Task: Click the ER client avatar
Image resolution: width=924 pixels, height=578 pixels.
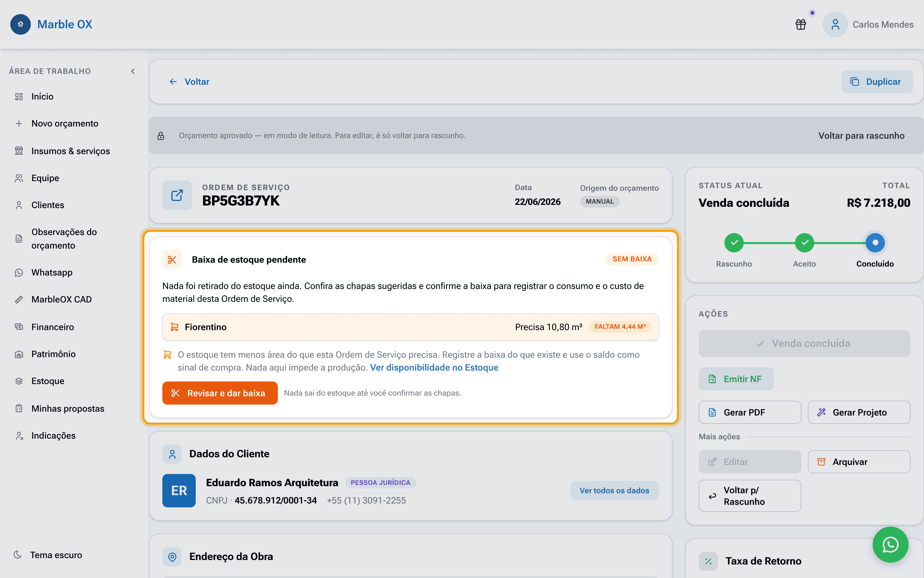Action: pyautogui.click(x=179, y=491)
